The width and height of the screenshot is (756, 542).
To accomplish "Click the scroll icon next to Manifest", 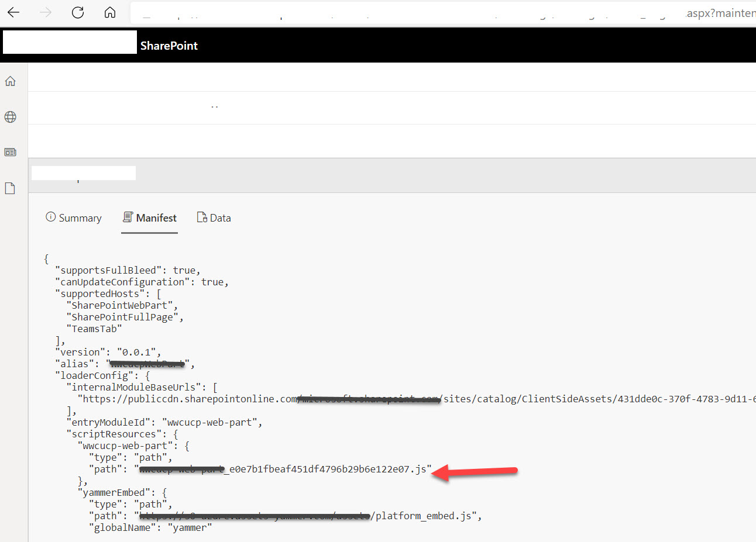I will (128, 216).
